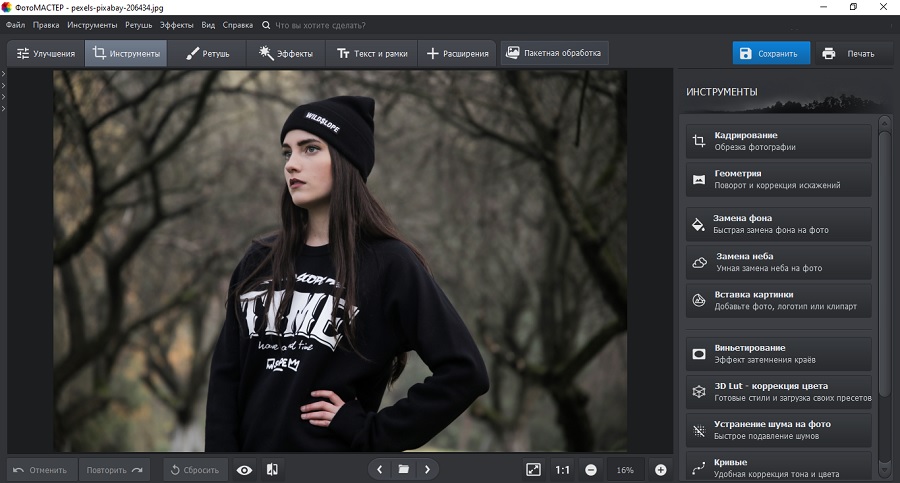The image size is (900, 483).
Task: Expand the first arrow on the left edge
Action: 4,74
